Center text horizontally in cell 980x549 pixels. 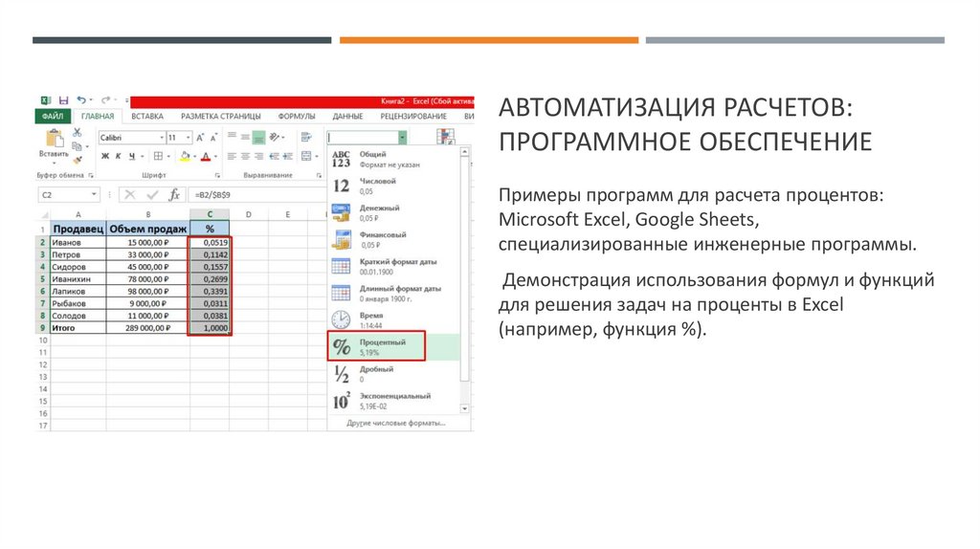point(245,156)
